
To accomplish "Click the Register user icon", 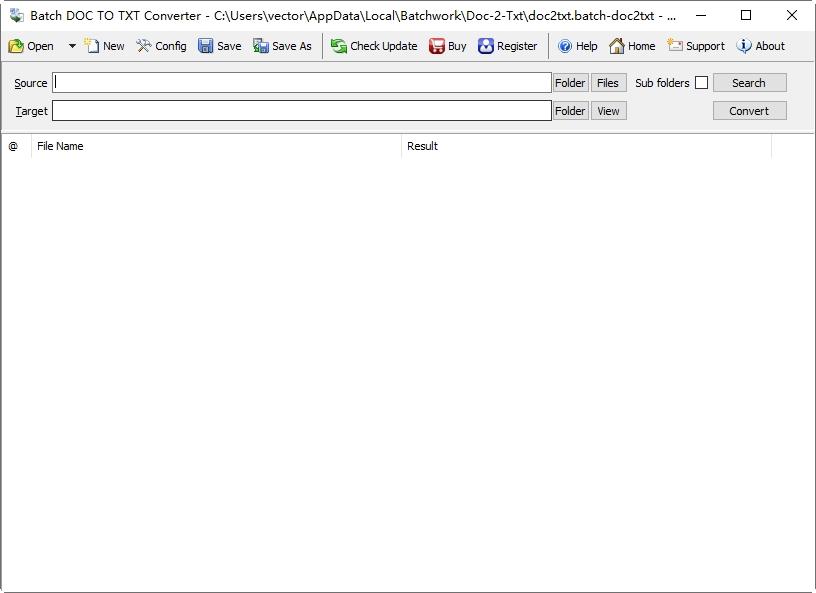I will pyautogui.click(x=486, y=46).
